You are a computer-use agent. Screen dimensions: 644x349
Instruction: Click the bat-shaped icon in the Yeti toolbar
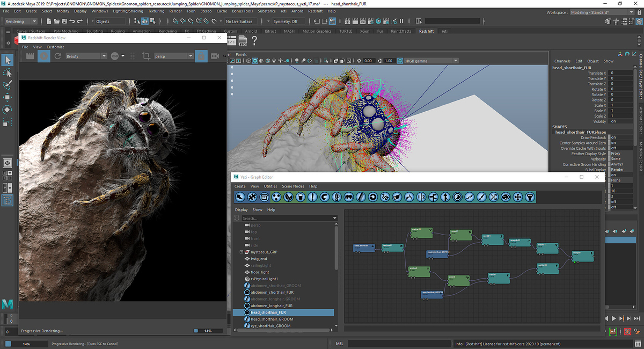[348, 197]
